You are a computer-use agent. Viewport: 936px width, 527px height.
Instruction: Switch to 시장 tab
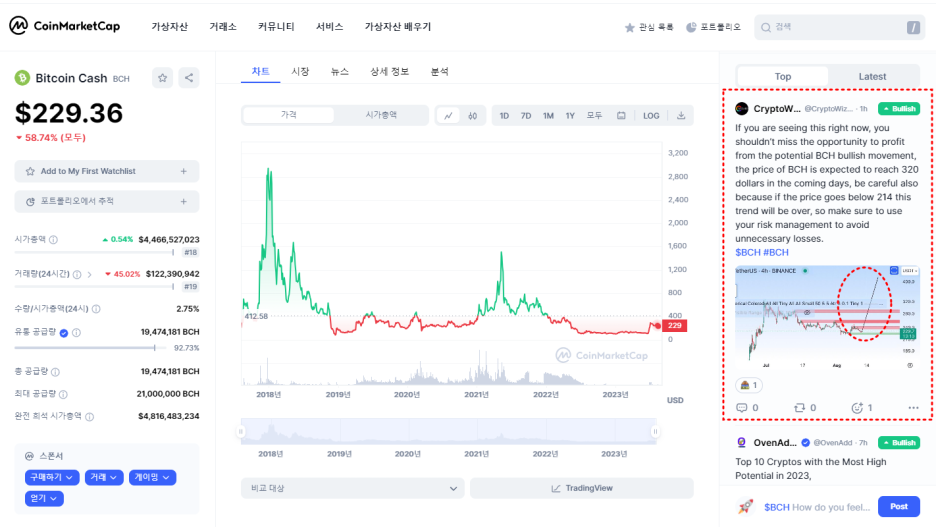pyautogui.click(x=300, y=72)
